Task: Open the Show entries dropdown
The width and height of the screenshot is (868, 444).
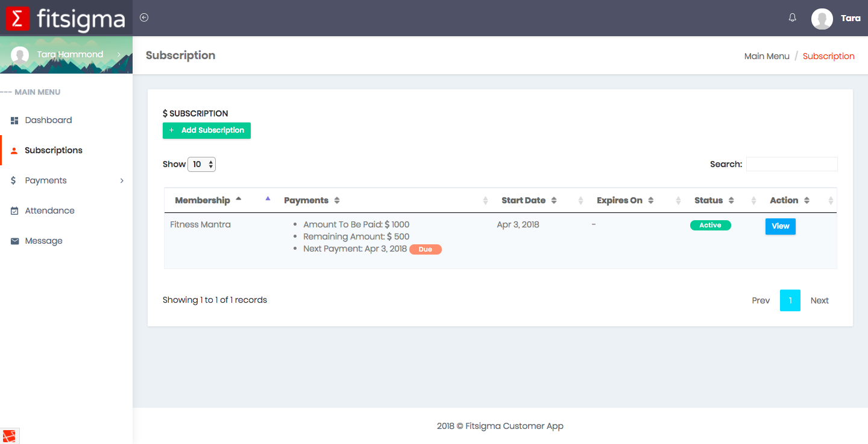Action: pos(201,164)
